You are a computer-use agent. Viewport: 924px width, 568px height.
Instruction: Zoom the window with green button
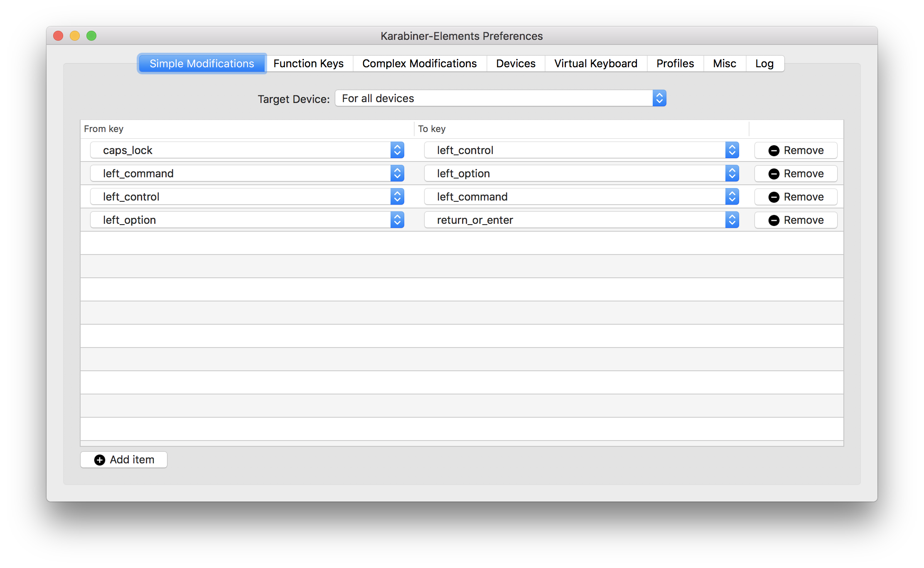91,36
